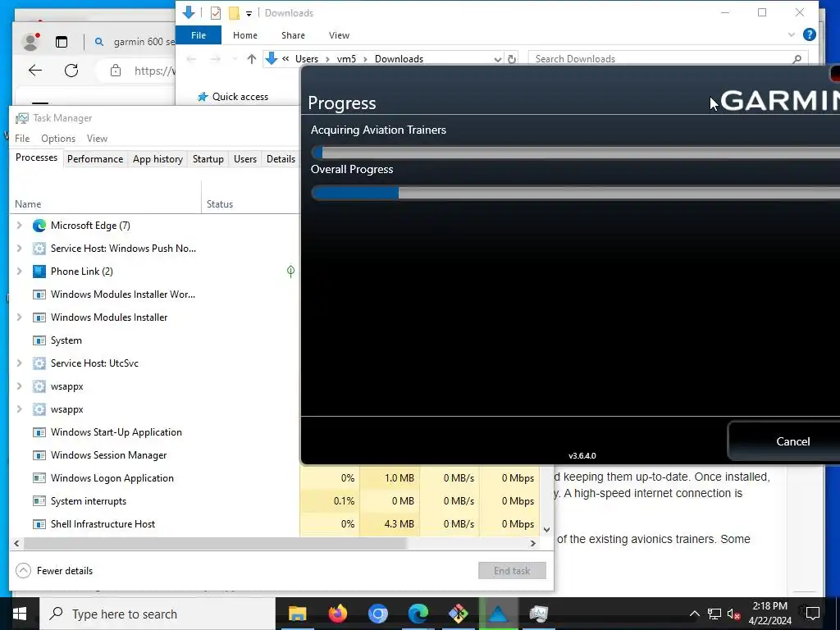Expand the first wsappx process
Image resolution: width=840 pixels, height=630 pixels.
(x=20, y=386)
